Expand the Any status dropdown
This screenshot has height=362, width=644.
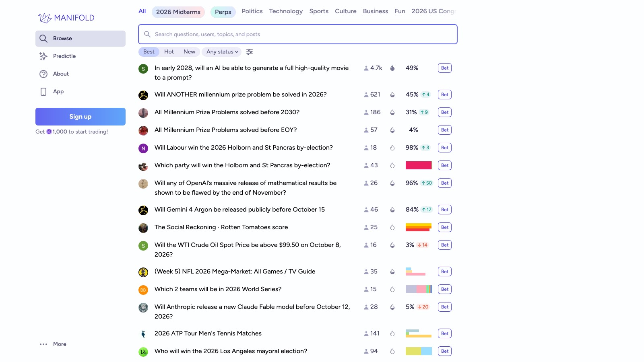click(x=223, y=52)
